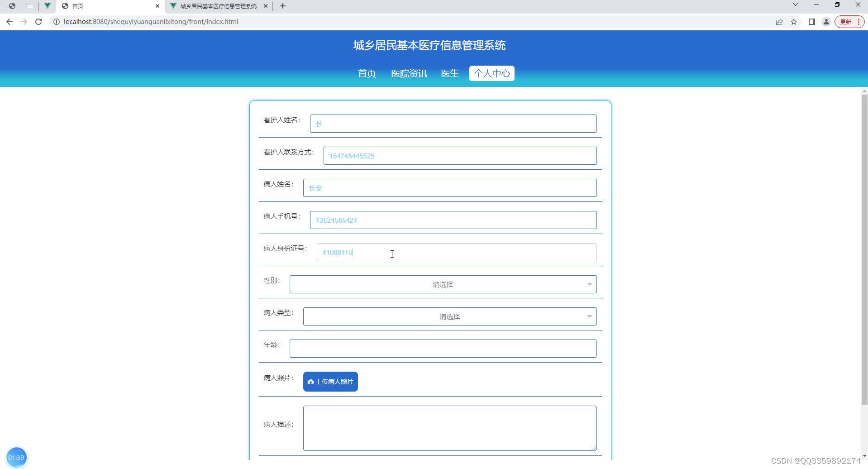Screen dimensions: 868x469
Task: Click the page vertical scrollbar
Action: (864, 249)
